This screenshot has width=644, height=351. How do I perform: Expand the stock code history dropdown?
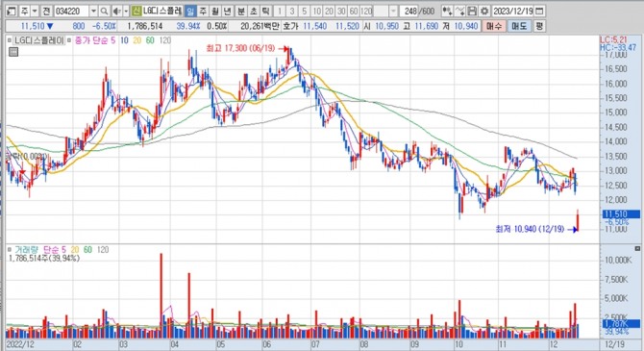tap(93, 12)
